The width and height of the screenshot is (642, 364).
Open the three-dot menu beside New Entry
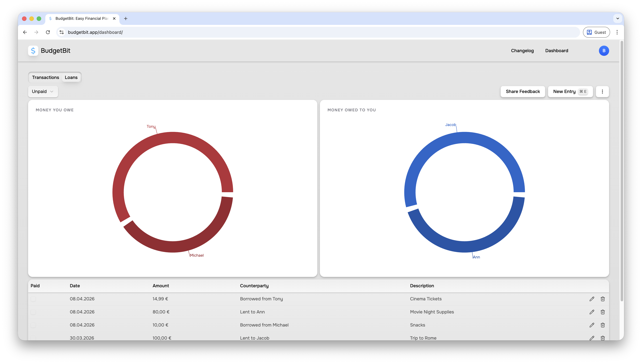coord(602,92)
